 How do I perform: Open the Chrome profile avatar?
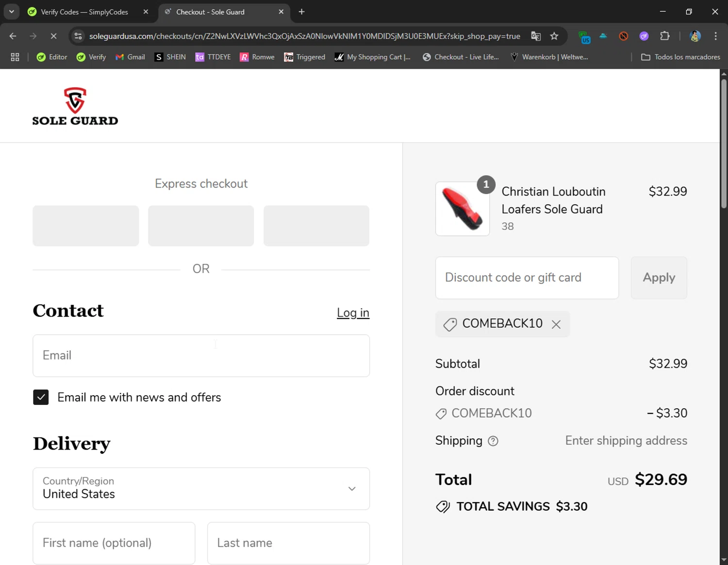[695, 36]
